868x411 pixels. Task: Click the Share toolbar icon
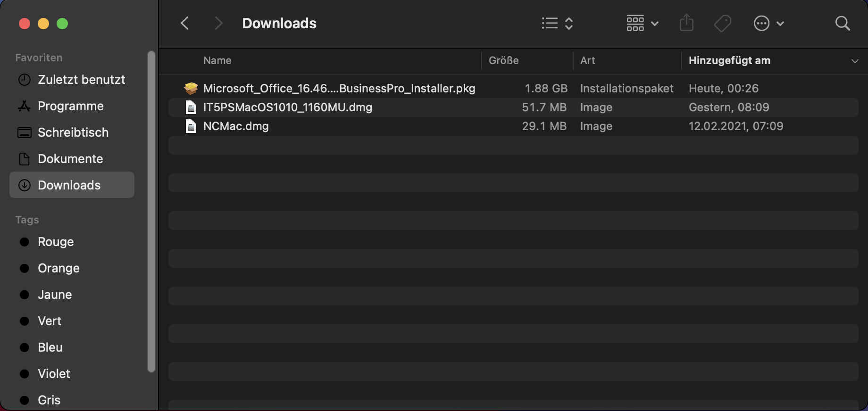click(x=686, y=23)
